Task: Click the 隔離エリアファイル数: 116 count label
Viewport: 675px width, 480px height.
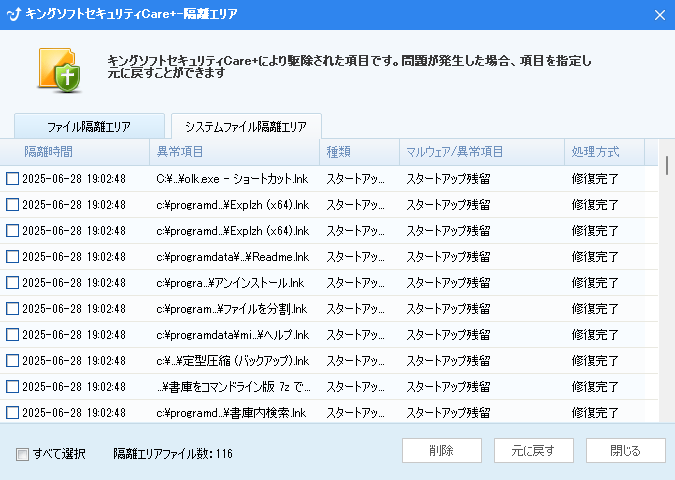Action: (173, 454)
